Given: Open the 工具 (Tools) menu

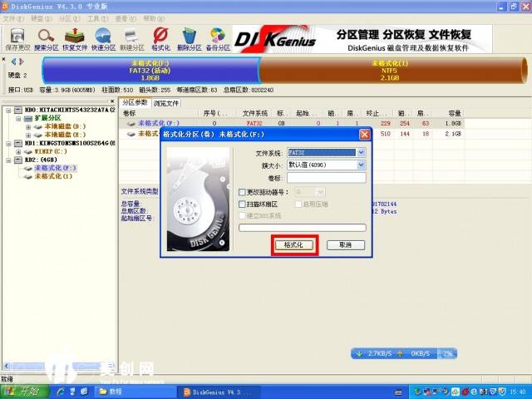Looking at the screenshot, I should [x=96, y=17].
